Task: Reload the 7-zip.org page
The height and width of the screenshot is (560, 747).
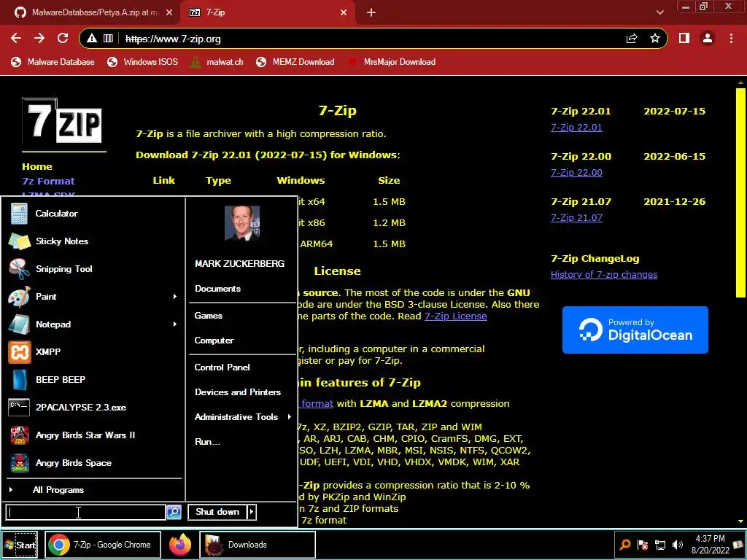Action: pos(63,39)
